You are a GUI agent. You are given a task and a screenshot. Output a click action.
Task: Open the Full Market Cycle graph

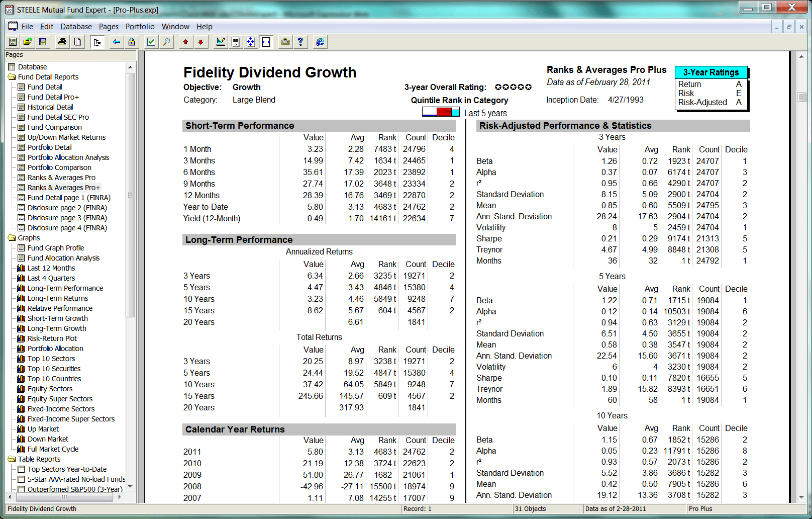click(53, 449)
